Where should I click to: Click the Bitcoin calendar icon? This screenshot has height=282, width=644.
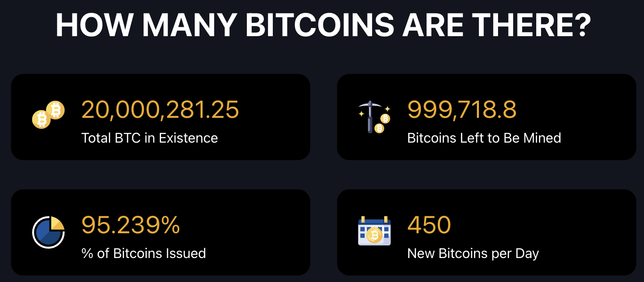(x=374, y=231)
